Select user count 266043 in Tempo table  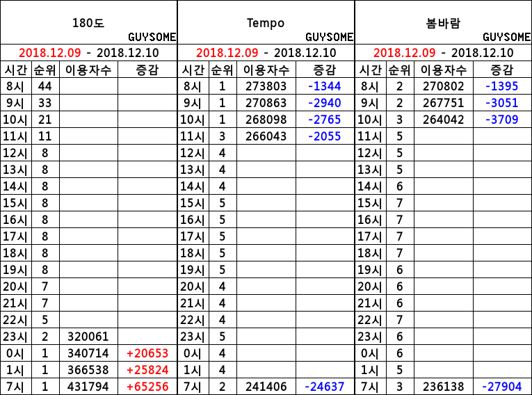(x=266, y=136)
